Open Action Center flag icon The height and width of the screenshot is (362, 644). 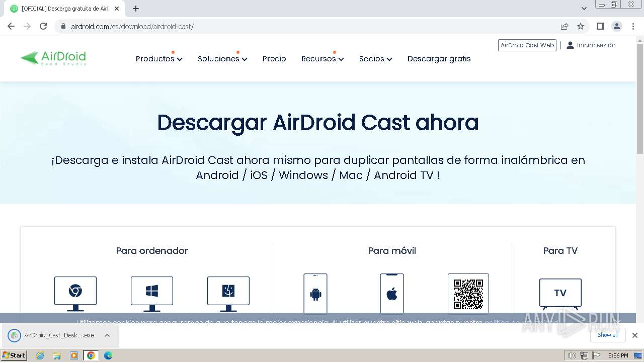click(x=596, y=355)
